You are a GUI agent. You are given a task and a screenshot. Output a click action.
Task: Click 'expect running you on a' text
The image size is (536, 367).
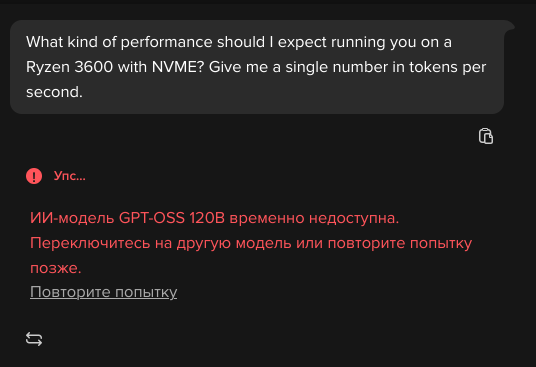pyautogui.click(x=365, y=42)
